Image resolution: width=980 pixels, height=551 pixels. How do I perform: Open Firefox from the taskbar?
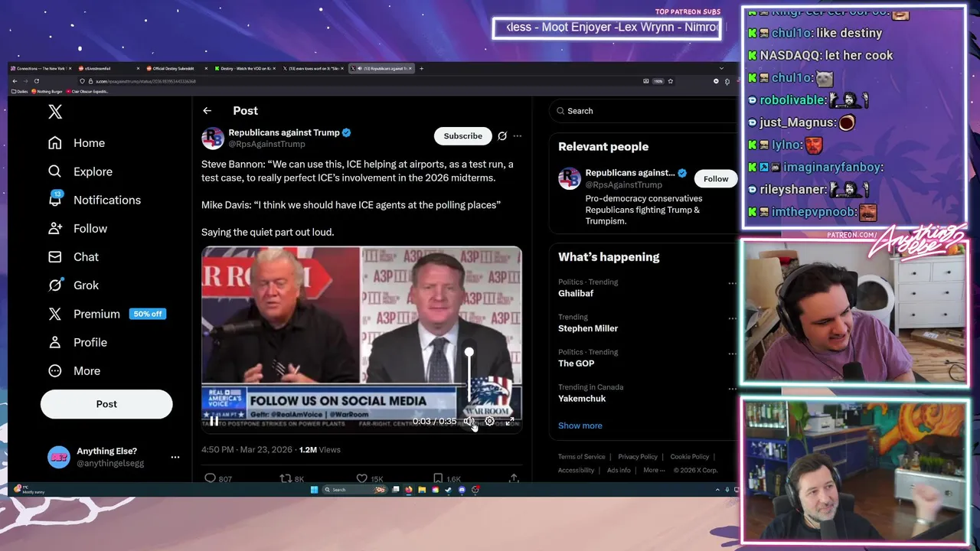click(x=409, y=490)
